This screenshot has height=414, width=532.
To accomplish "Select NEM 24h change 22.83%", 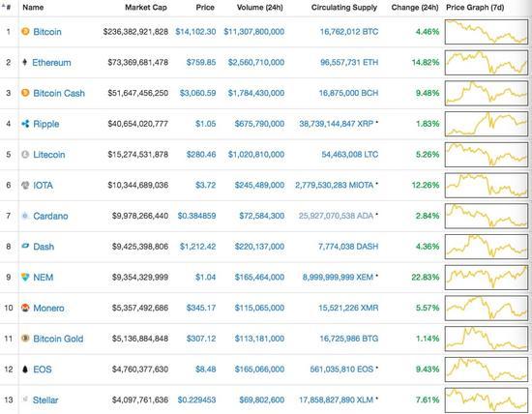I will (426, 278).
